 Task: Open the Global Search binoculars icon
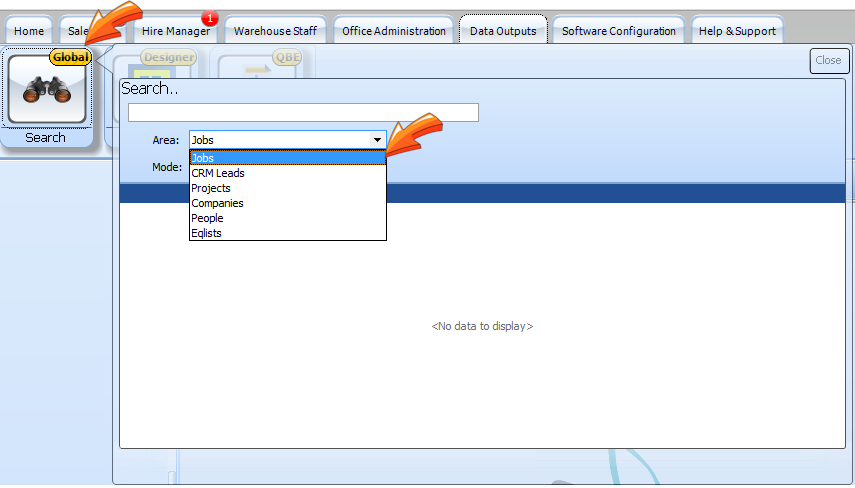tap(47, 89)
